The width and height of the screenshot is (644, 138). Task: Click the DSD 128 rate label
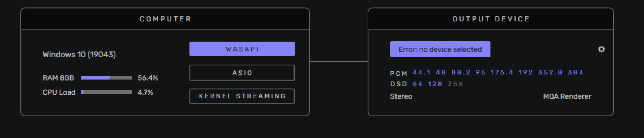[435, 84]
